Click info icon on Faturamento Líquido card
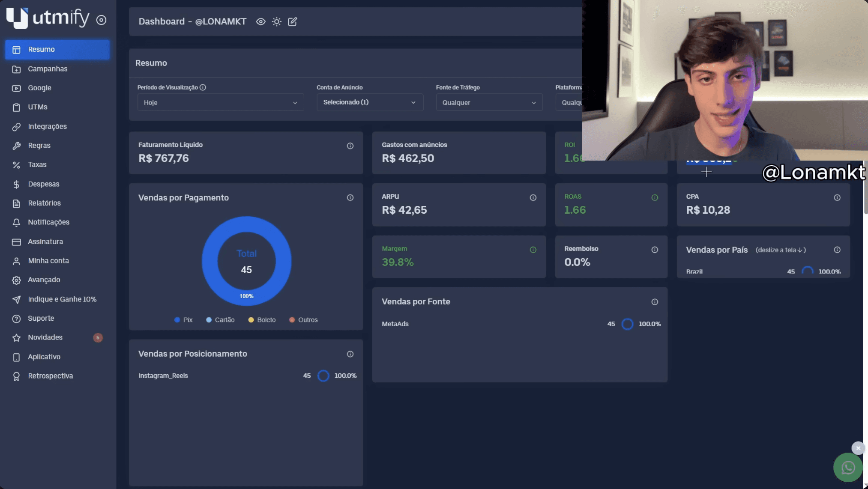The width and height of the screenshot is (868, 489). coord(350,146)
